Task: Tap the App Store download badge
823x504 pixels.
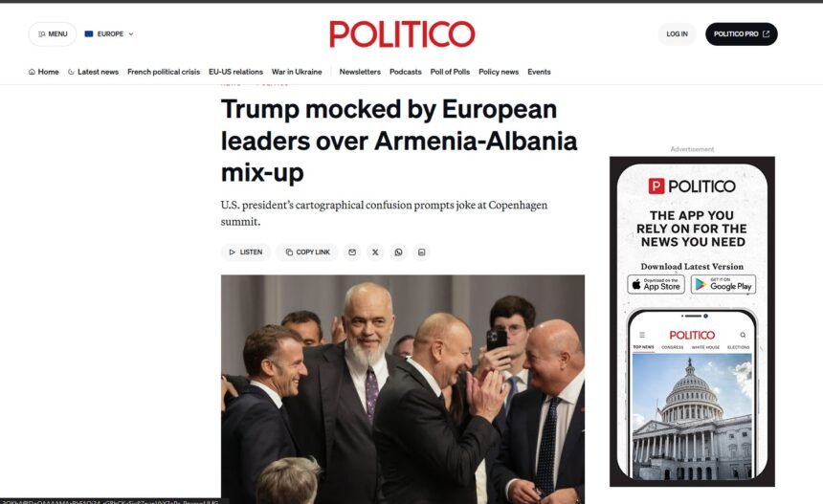Action: coord(656,284)
